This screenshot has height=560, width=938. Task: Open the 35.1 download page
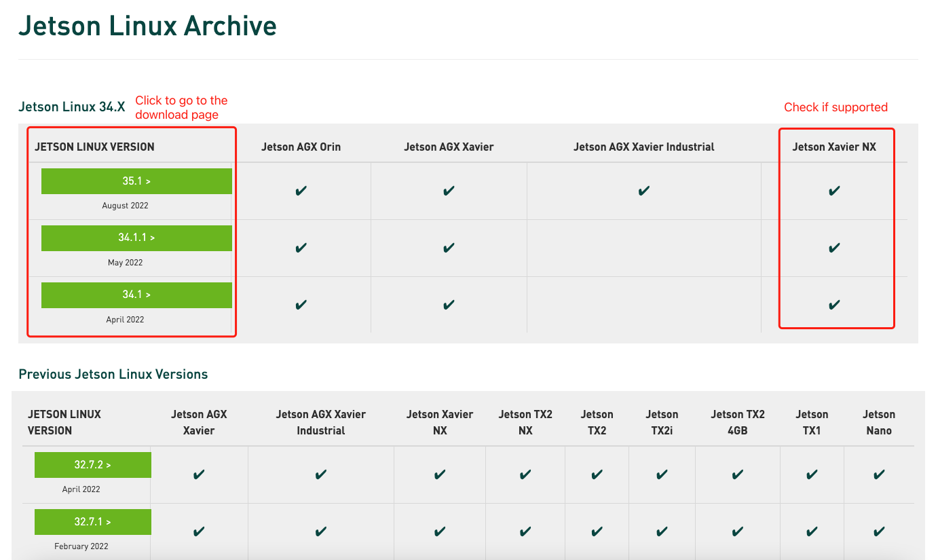point(136,181)
